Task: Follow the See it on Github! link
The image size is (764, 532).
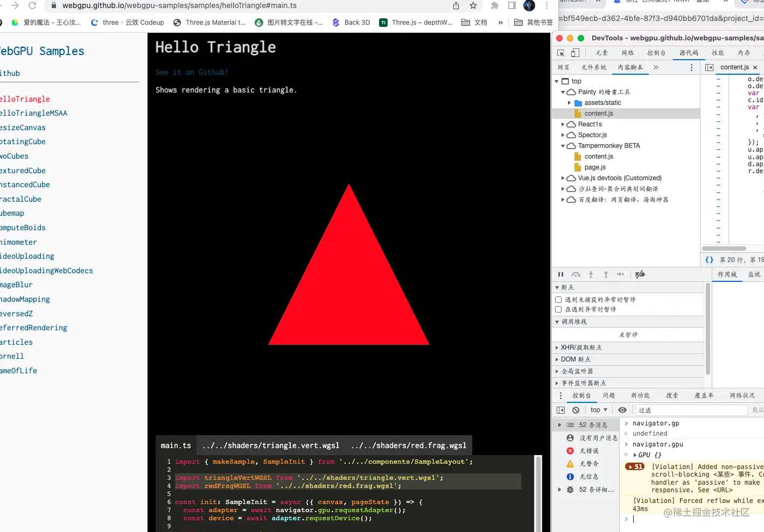Action: click(192, 72)
